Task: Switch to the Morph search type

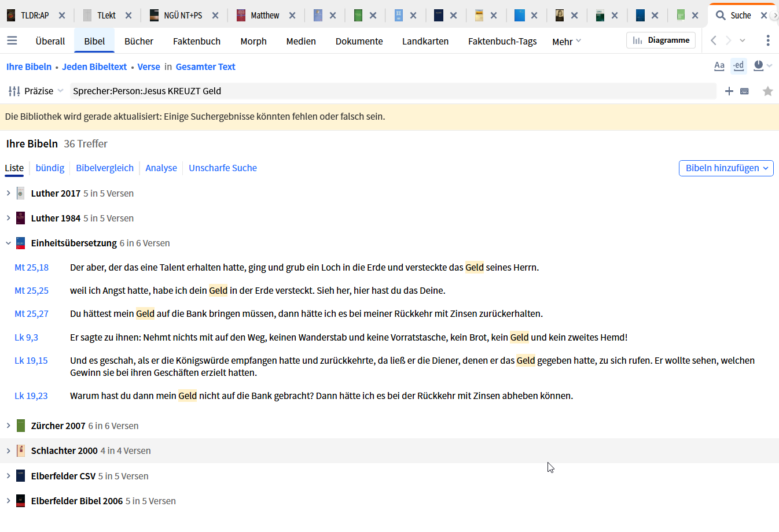Action: 253,41
